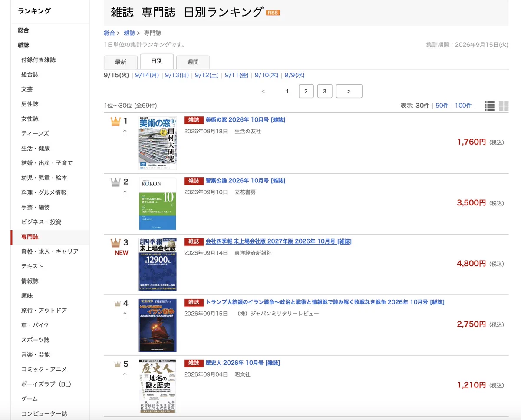Open トランプ大統領のイラン戦争 title link

pos(325,302)
